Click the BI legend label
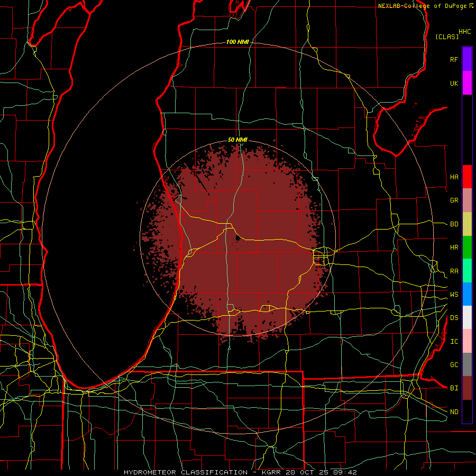Screen dimensions: 476x476 pos(454,388)
